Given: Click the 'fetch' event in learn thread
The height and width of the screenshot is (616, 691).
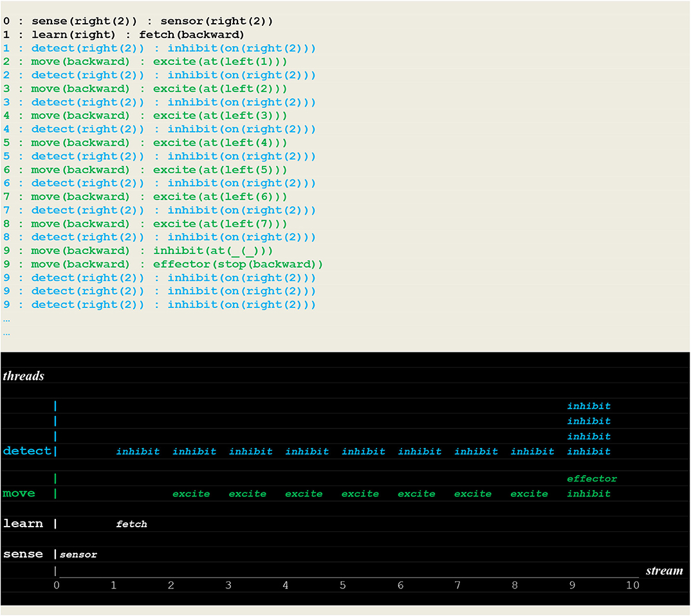Looking at the screenshot, I should [x=132, y=525].
